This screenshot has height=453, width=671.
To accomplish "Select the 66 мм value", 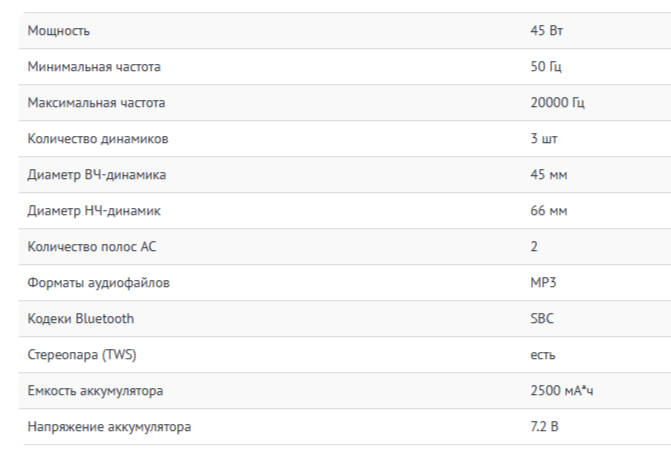I will pos(549,210).
